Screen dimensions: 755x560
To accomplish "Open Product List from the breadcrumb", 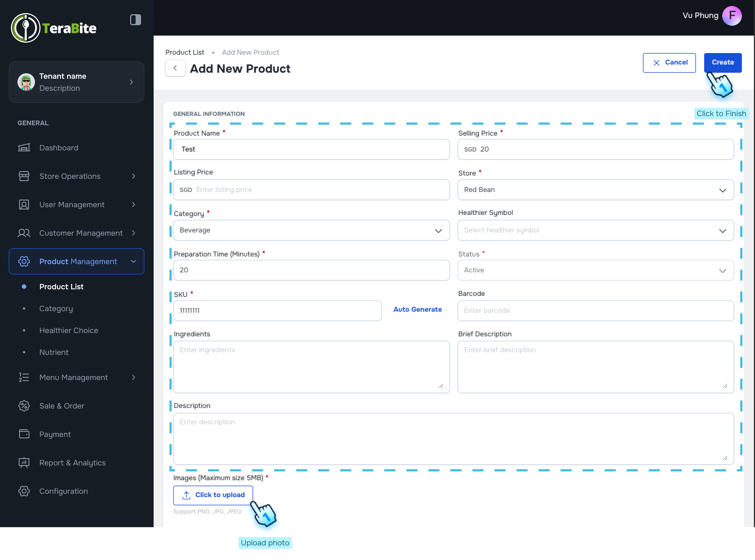I will [185, 52].
